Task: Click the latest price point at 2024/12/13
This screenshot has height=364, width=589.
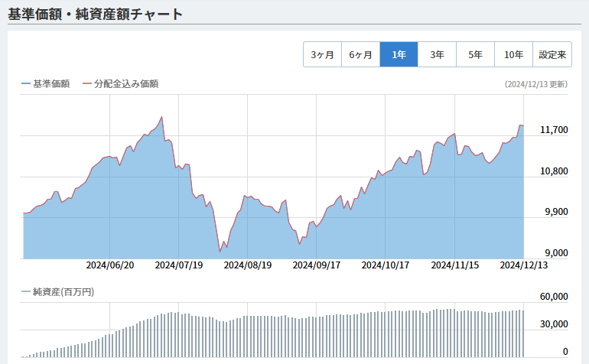Action: [523, 126]
